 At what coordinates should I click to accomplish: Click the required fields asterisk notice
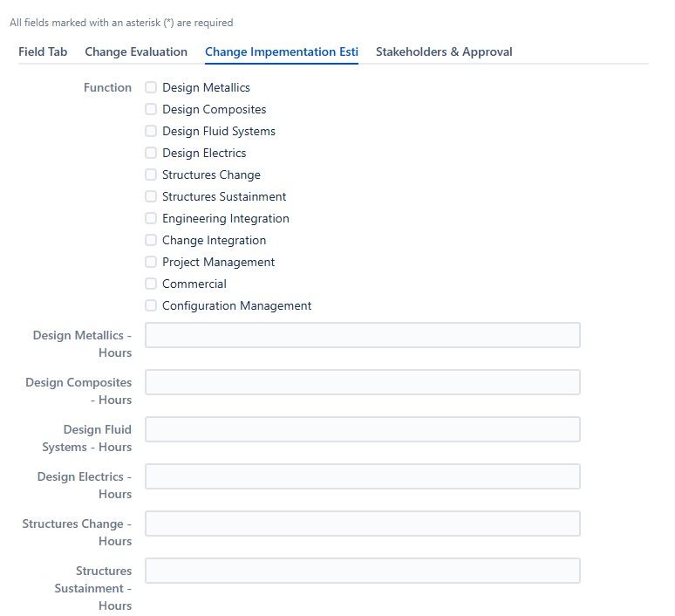tap(121, 23)
